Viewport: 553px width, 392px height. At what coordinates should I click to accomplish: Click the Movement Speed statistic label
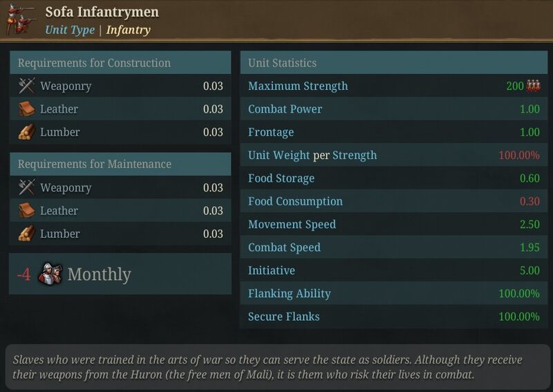292,225
